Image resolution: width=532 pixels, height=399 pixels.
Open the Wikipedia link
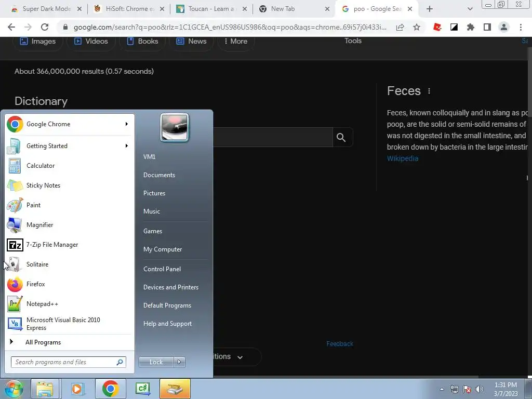pos(403,158)
